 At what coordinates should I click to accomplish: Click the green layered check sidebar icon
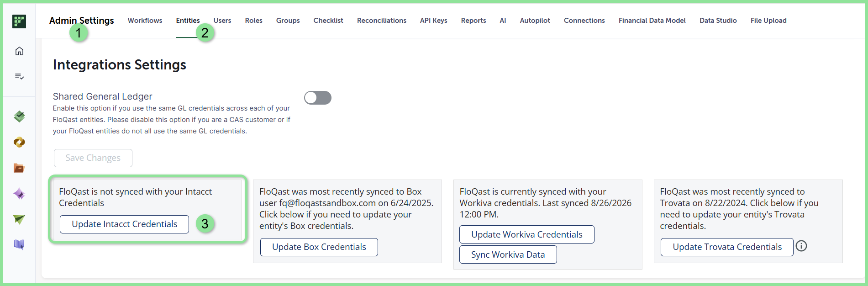point(19,117)
